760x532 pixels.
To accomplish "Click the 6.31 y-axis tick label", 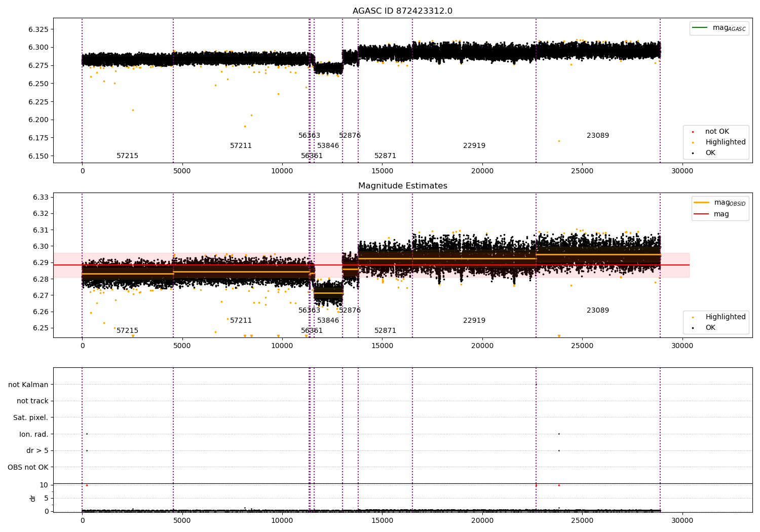I will click(x=41, y=230).
